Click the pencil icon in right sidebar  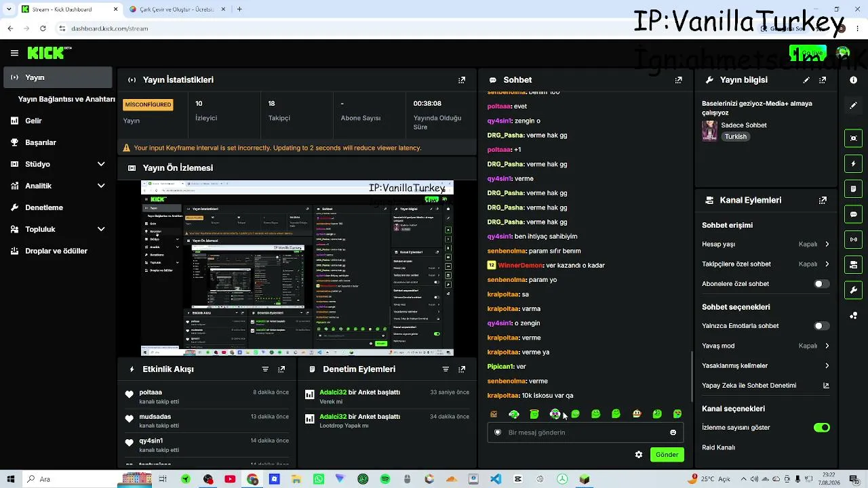tap(853, 106)
